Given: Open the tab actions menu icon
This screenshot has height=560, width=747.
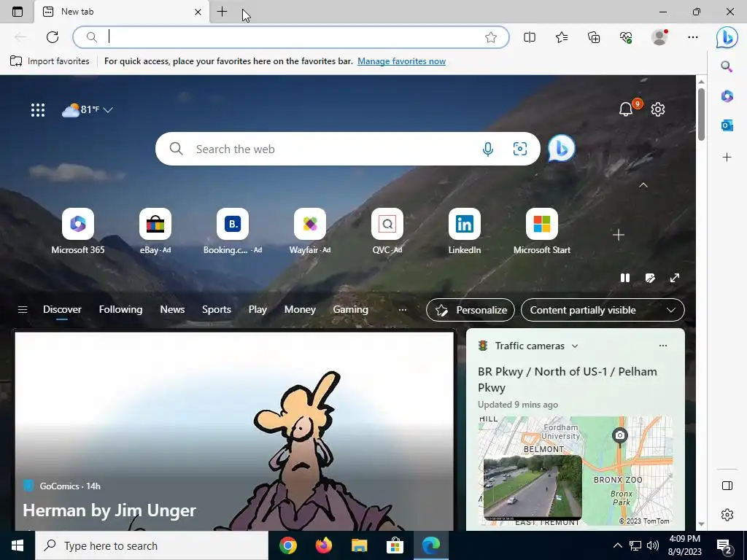Looking at the screenshot, I should (18, 12).
